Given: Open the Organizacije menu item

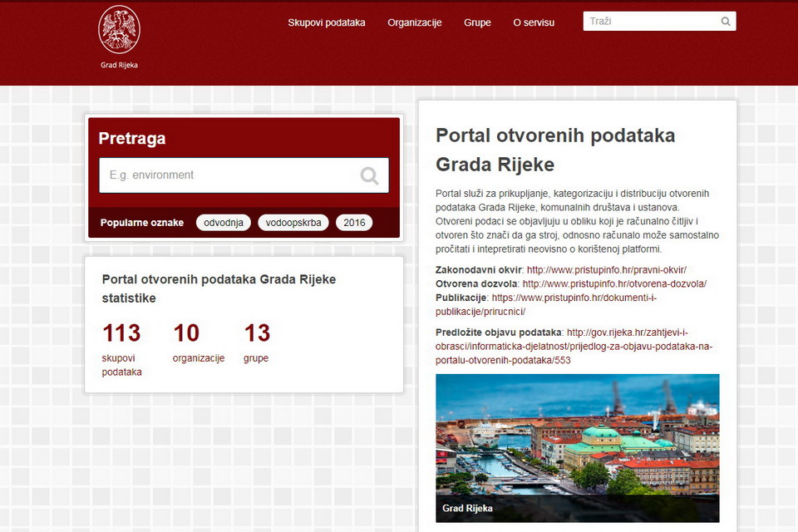Looking at the screenshot, I should pyautogui.click(x=415, y=22).
